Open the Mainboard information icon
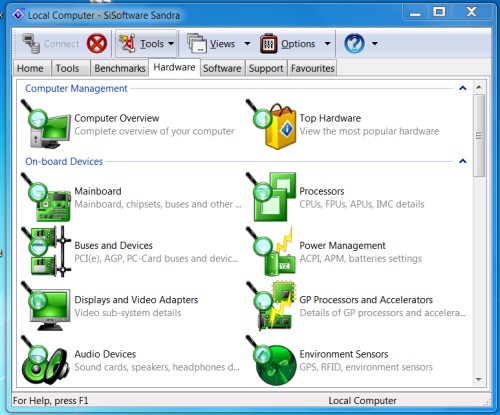The image size is (500, 415). point(46,197)
